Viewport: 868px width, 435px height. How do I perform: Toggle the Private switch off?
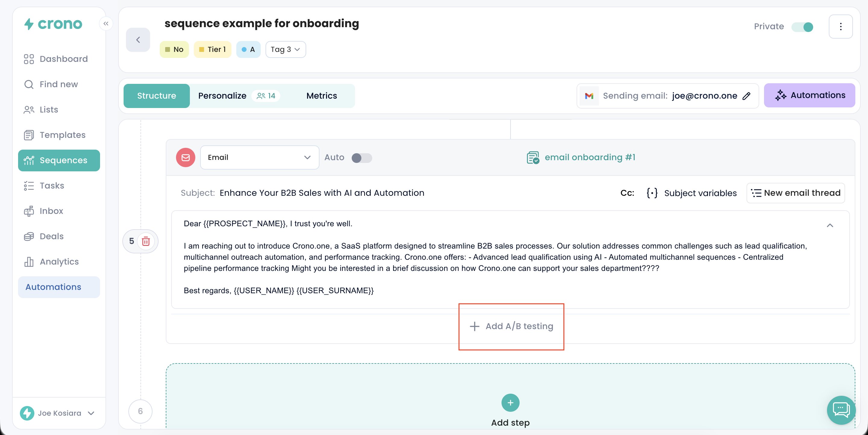[803, 27]
